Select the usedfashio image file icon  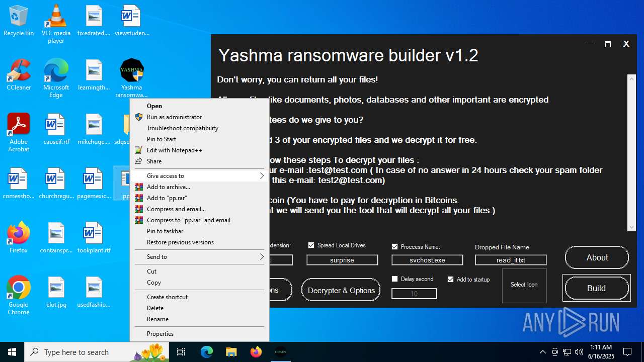coord(94,292)
